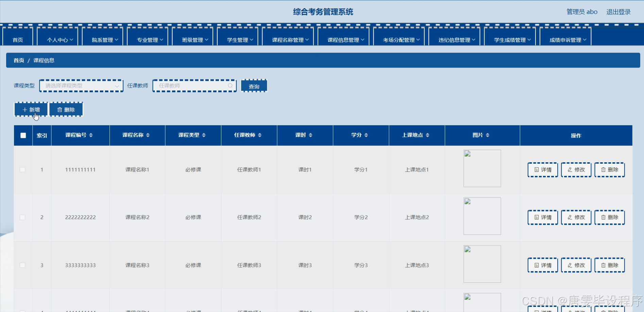This screenshot has height=312, width=644.
Task: Click broken image thumbnail in row 2222222222
Action: (x=482, y=216)
